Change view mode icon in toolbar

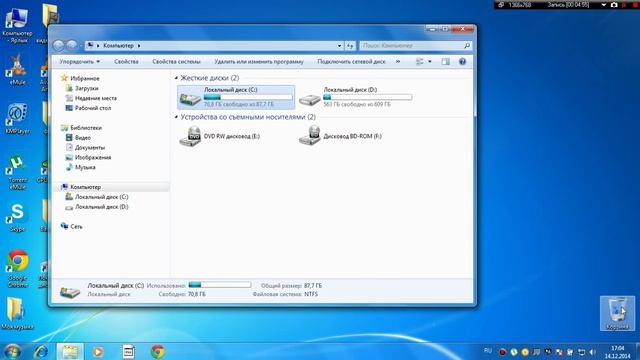click(419, 62)
